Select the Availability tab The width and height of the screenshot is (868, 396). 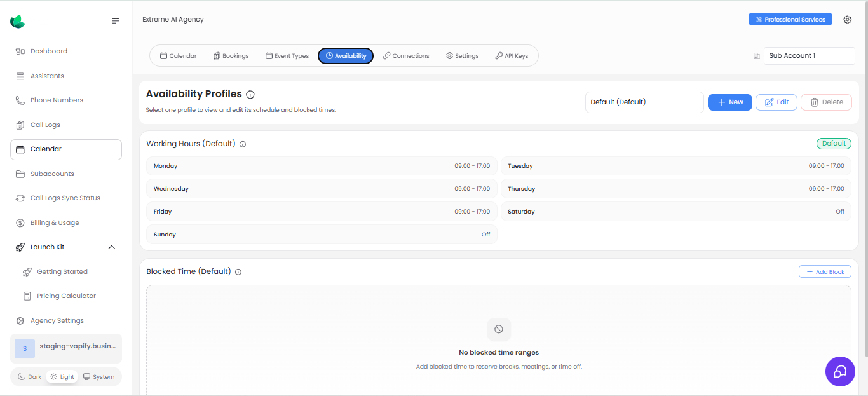click(346, 56)
